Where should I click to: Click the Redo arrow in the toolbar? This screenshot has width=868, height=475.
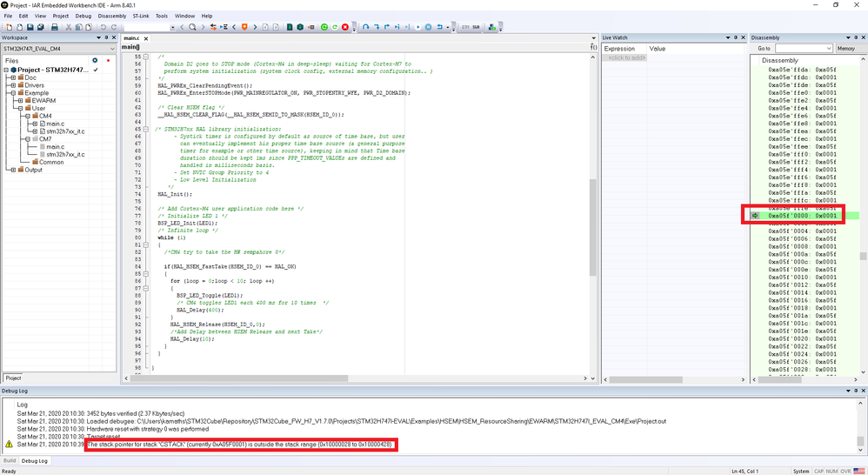click(x=114, y=27)
